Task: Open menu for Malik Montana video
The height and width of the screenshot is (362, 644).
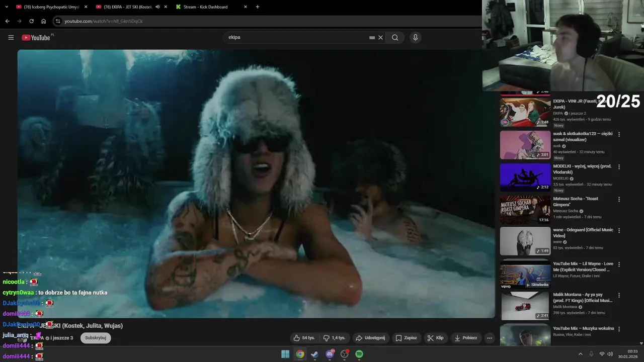Action: click(x=619, y=295)
